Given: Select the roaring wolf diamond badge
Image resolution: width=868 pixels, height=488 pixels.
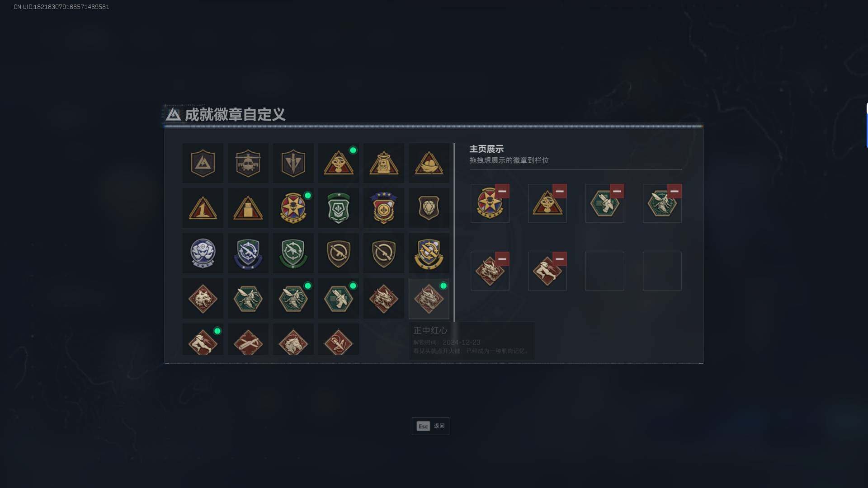Looking at the screenshot, I should coord(203,299).
